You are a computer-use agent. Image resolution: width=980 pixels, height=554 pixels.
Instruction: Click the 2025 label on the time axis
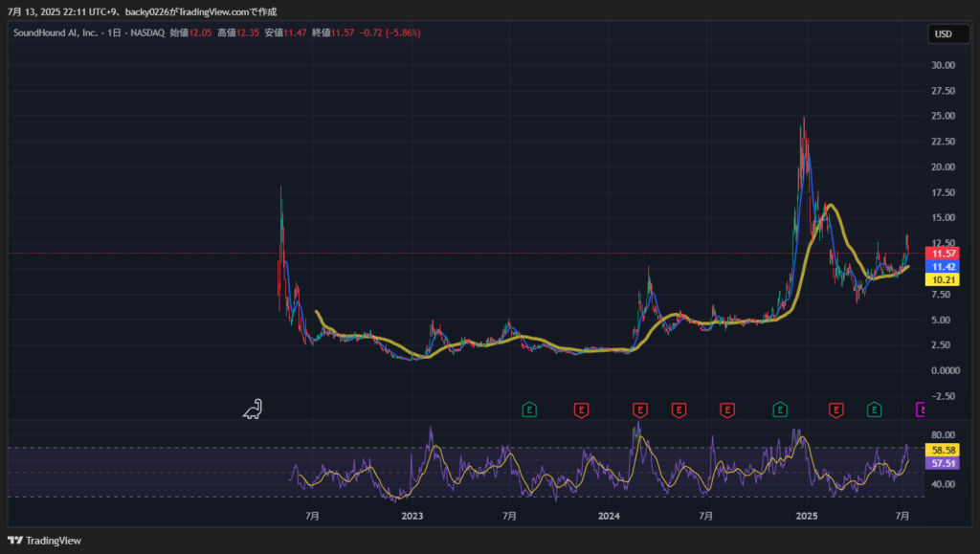pyautogui.click(x=806, y=516)
